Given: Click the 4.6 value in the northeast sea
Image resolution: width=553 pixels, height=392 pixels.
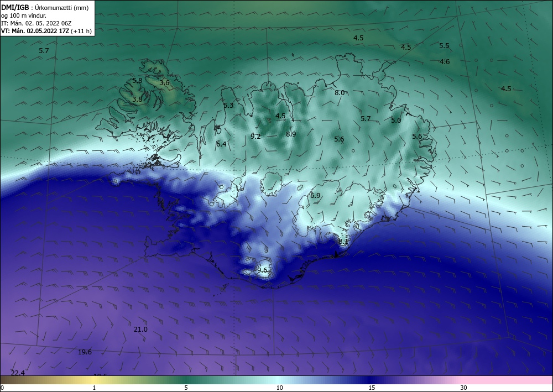Looking at the screenshot, I should (445, 62).
